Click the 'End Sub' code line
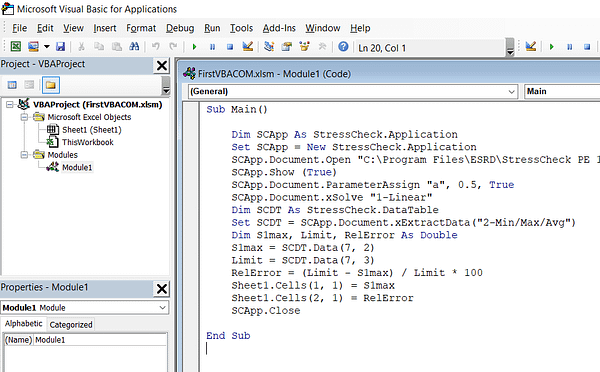This screenshot has height=372, width=600. [x=228, y=336]
